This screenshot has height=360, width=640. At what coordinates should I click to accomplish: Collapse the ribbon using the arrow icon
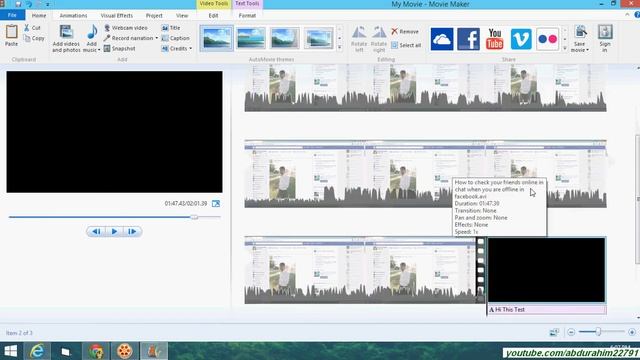pyautogui.click(x=627, y=15)
